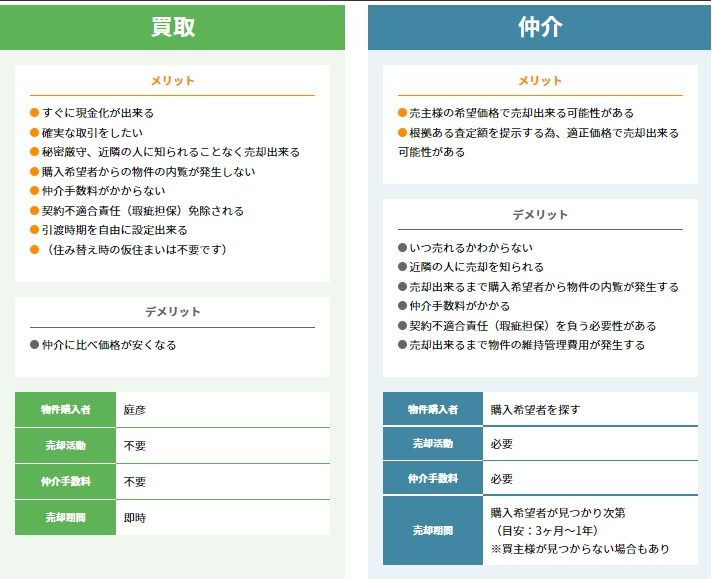Click the orange bullet before 引渡時期を自由に設定出来る
The image size is (712, 579).
(35, 230)
